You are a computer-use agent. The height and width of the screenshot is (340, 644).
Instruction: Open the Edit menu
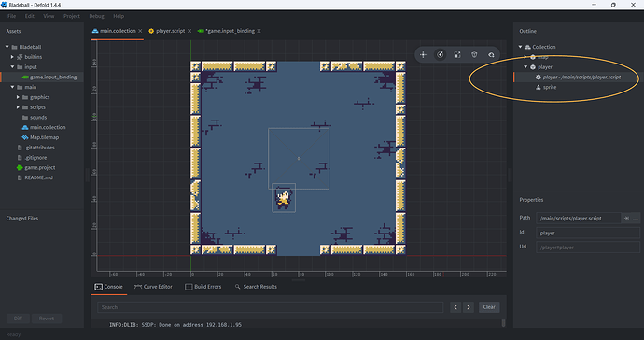[30, 16]
